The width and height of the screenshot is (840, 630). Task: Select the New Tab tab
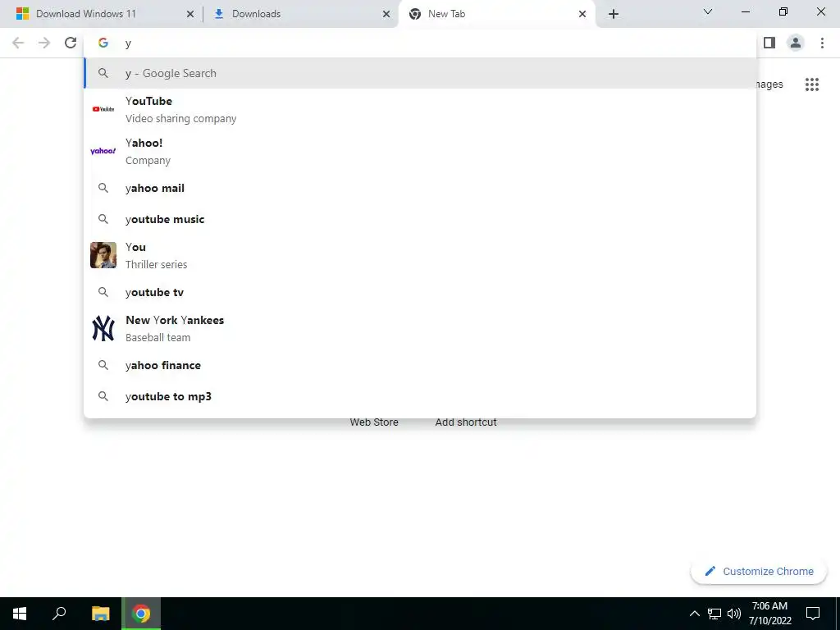496,14
